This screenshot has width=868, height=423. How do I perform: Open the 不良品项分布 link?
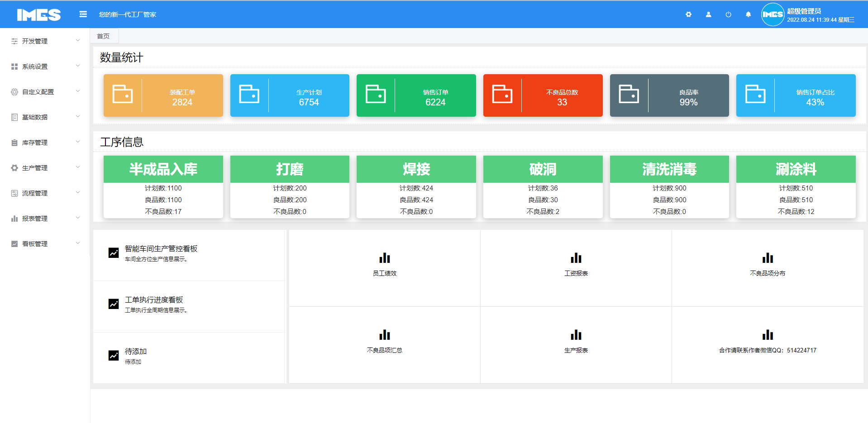click(768, 273)
